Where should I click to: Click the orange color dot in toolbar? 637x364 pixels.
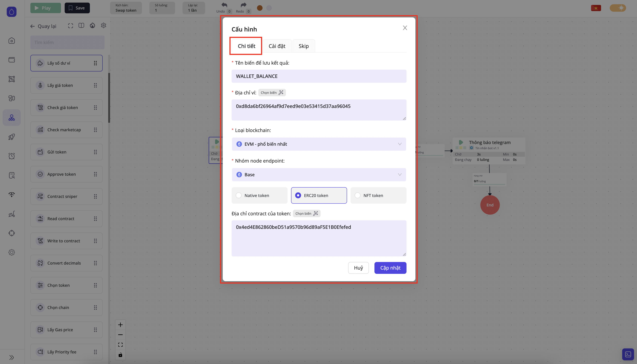[x=260, y=8]
